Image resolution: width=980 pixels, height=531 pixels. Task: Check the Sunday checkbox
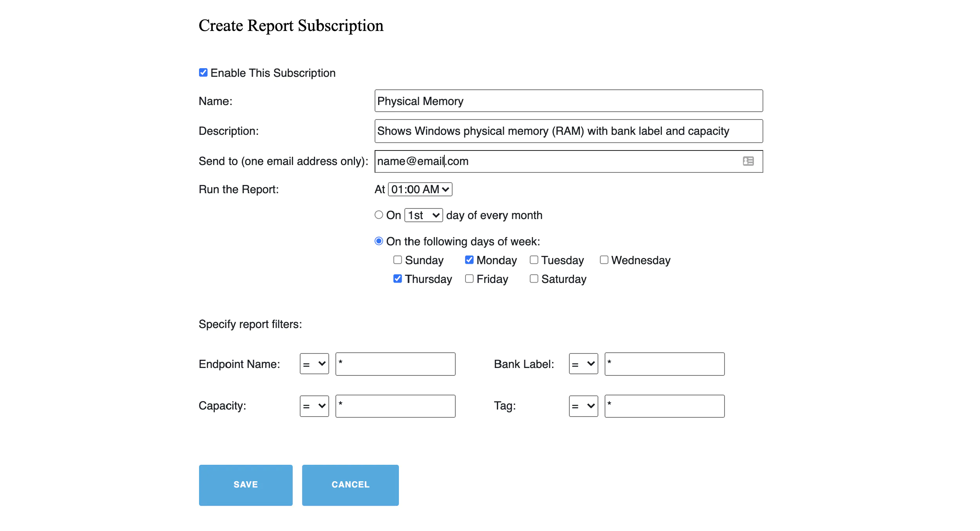398,260
